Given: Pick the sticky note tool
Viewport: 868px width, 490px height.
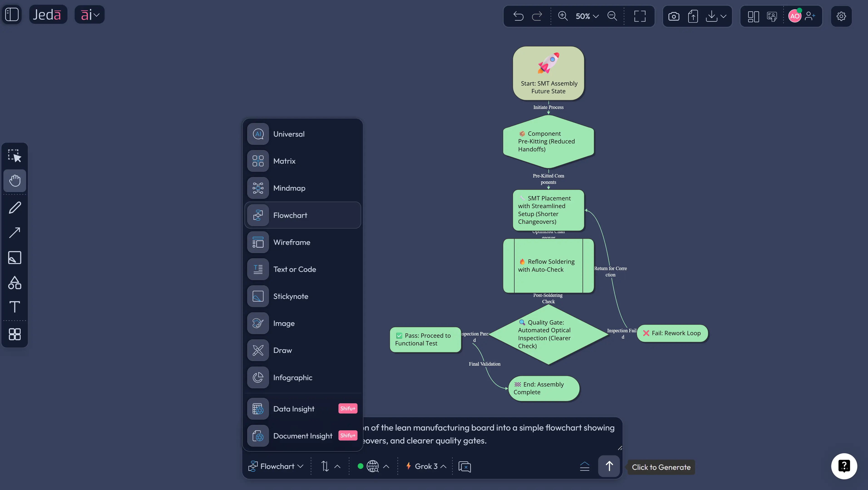Looking at the screenshot, I should 15,258.
